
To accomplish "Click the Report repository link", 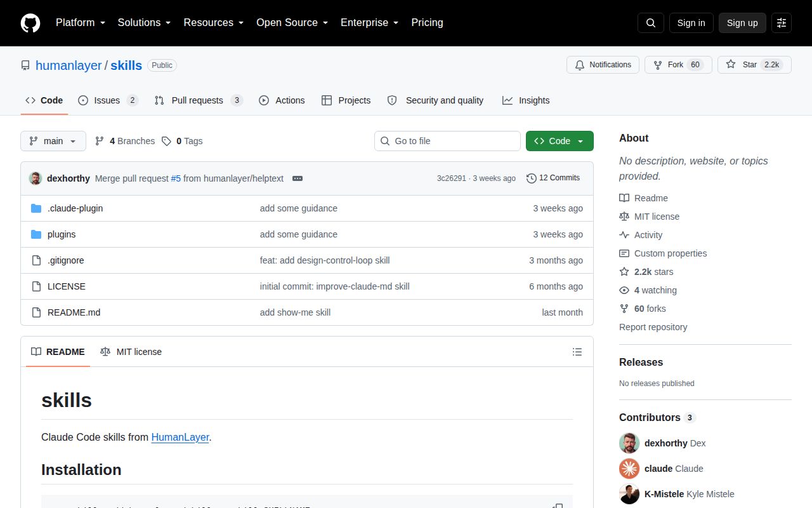I will (x=653, y=327).
